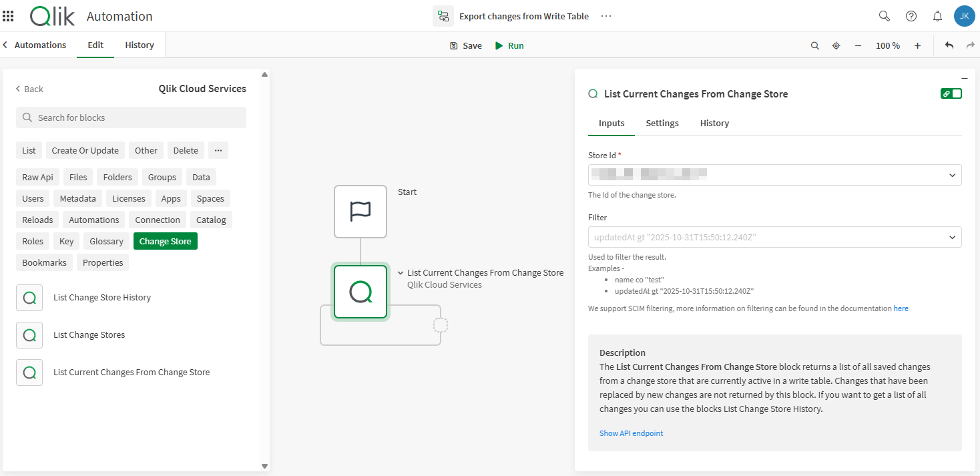Click the zoom-to-fit target icon
Viewport: 980px width, 476px height.
(836, 45)
